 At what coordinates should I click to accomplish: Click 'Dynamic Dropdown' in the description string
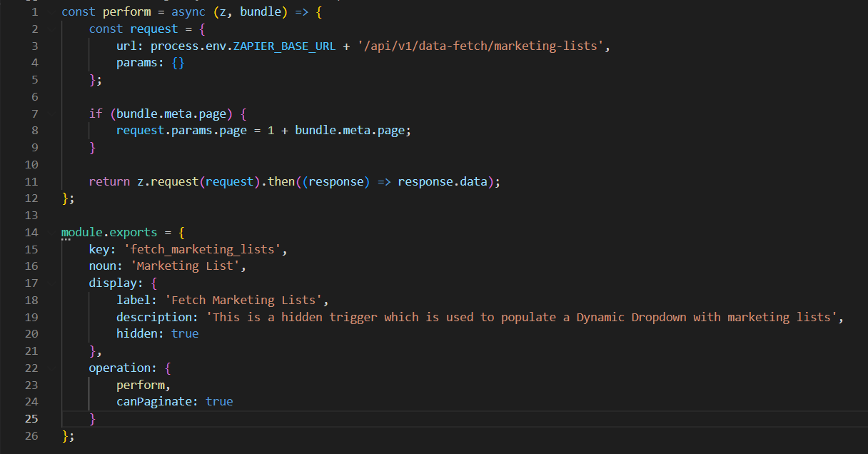tap(632, 317)
